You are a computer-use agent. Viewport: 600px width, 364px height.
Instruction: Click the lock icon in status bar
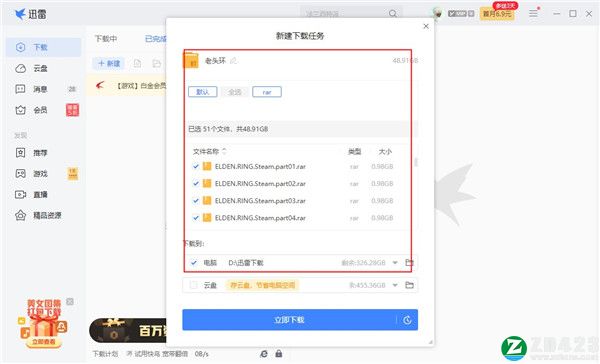279,354
